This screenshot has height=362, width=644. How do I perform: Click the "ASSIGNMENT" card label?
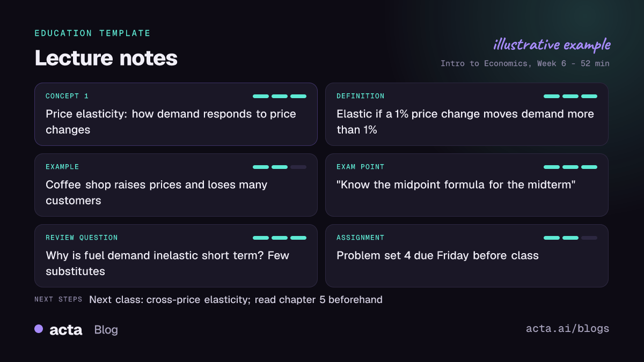click(x=361, y=238)
